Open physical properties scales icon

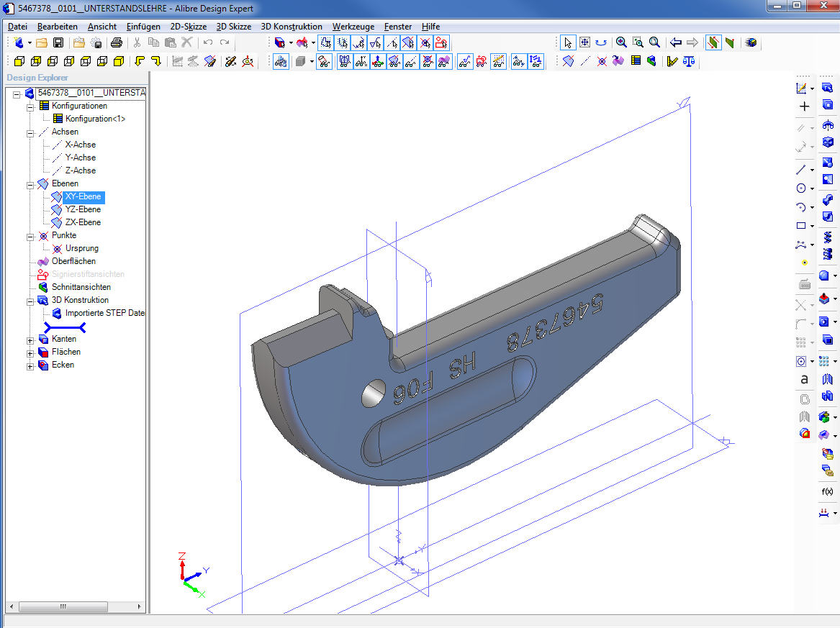(689, 62)
